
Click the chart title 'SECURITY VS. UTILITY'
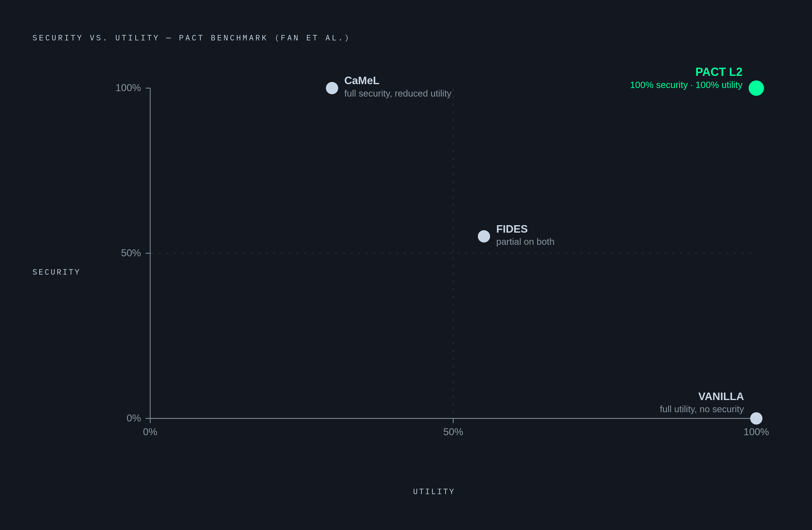pos(96,38)
